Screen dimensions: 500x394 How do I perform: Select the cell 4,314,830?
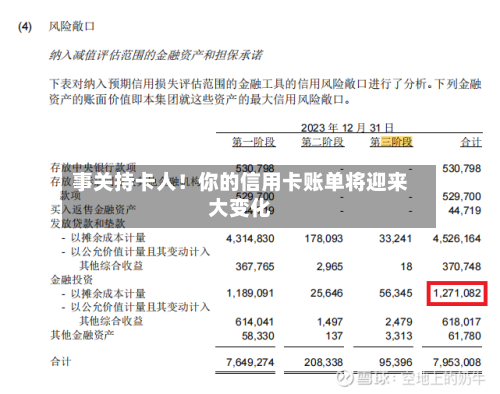click(x=250, y=239)
